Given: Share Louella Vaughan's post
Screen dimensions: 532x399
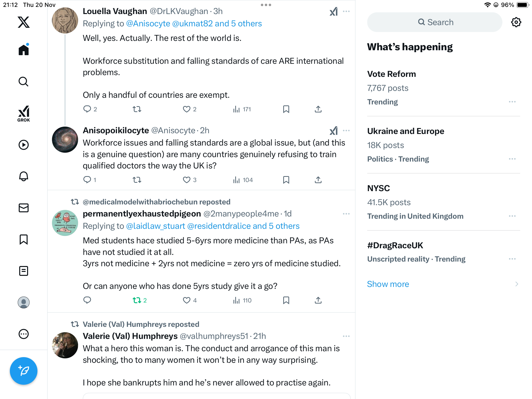Looking at the screenshot, I should 318,109.
